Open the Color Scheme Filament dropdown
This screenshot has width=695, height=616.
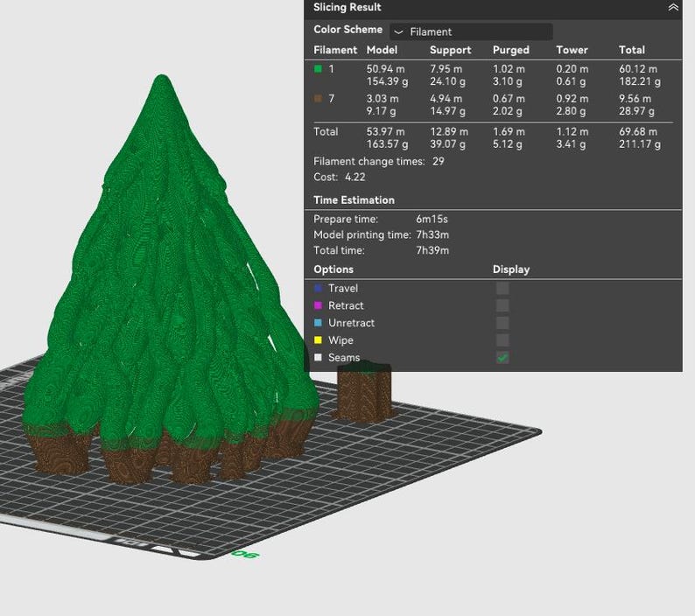[471, 31]
